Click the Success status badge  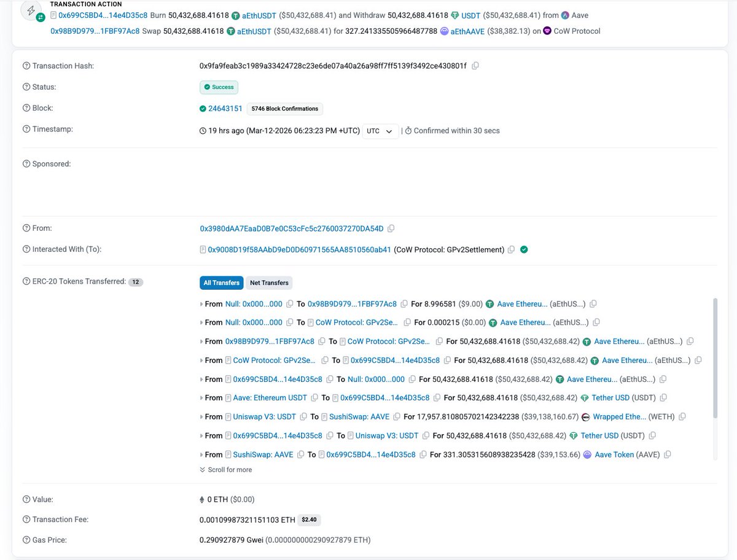pos(219,87)
